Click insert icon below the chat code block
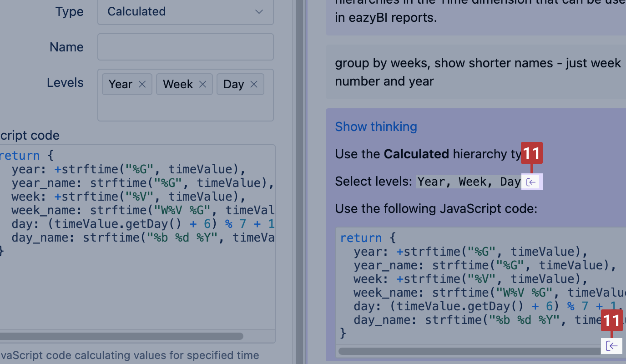This screenshot has width=626, height=364. (x=611, y=346)
